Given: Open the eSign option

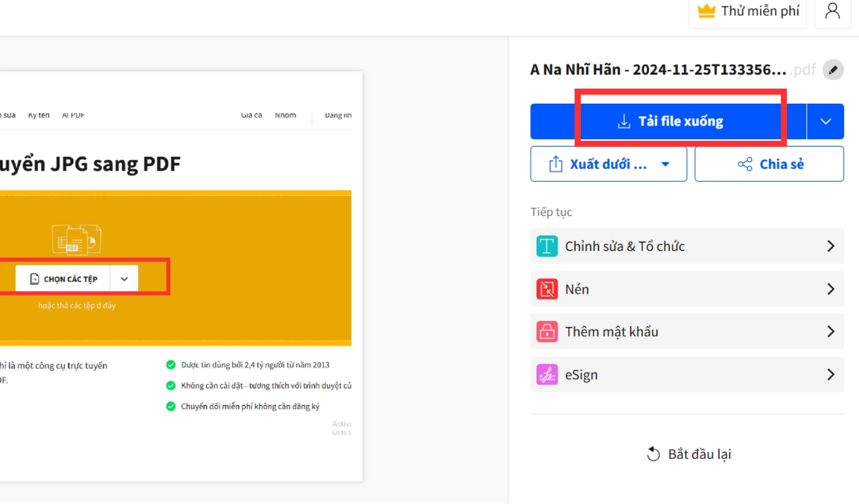Looking at the screenshot, I should pyautogui.click(x=687, y=375).
